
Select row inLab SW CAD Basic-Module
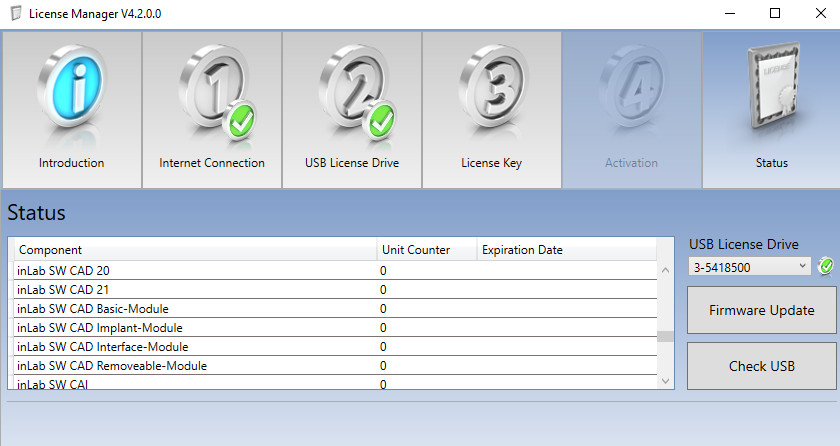tap(335, 308)
